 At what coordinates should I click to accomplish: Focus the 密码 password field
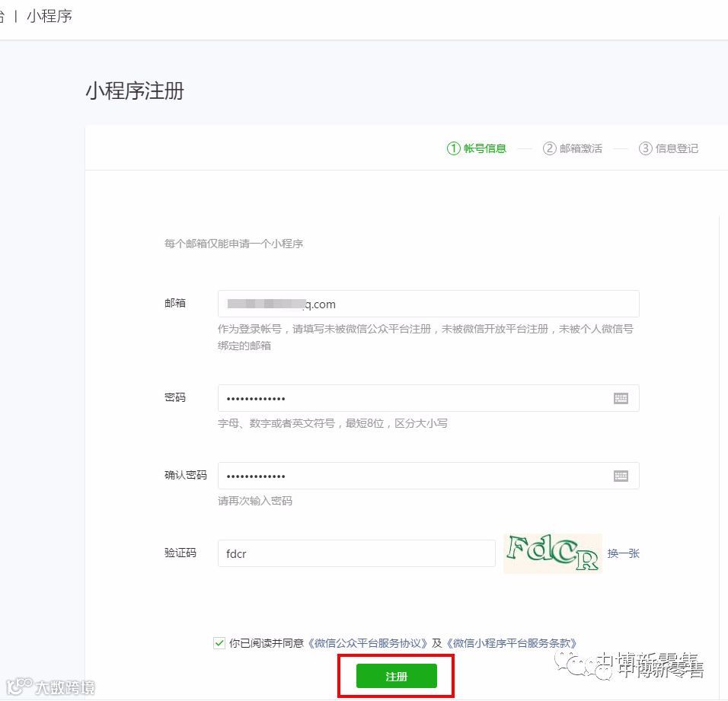coord(428,398)
